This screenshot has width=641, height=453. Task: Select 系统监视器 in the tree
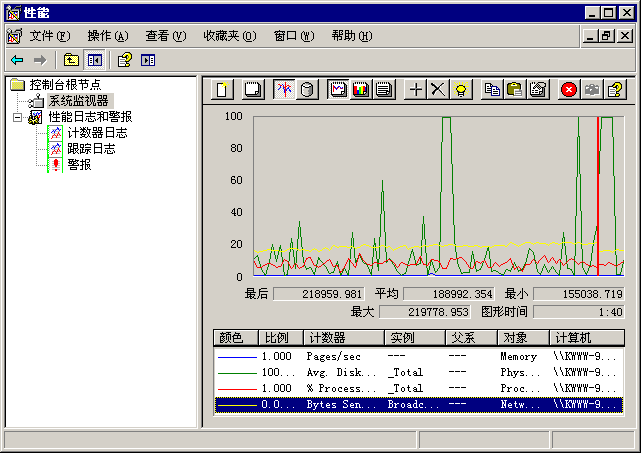tap(79, 101)
